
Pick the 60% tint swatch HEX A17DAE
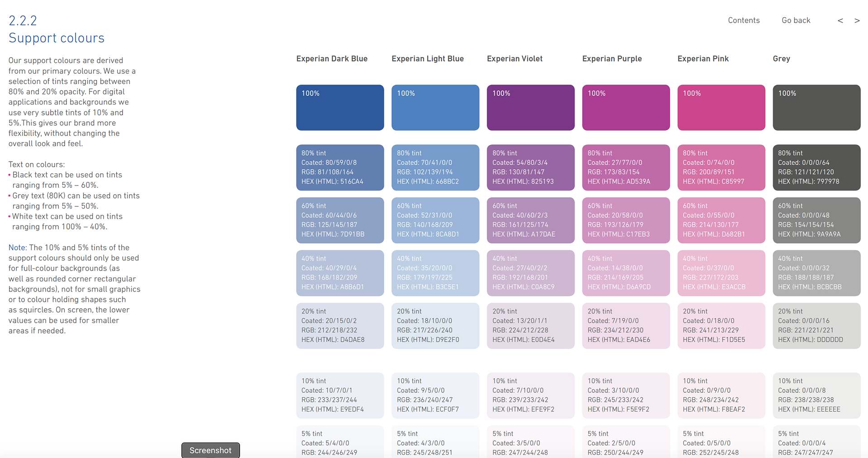click(531, 220)
